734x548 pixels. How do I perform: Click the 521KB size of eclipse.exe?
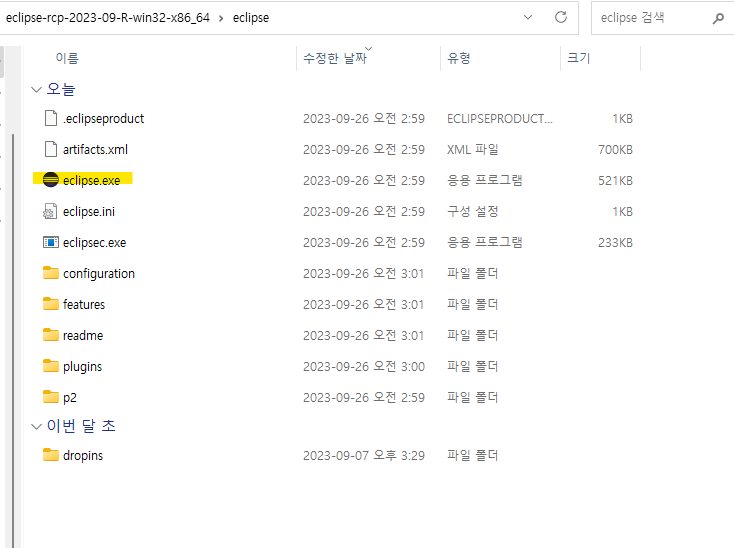(x=615, y=180)
